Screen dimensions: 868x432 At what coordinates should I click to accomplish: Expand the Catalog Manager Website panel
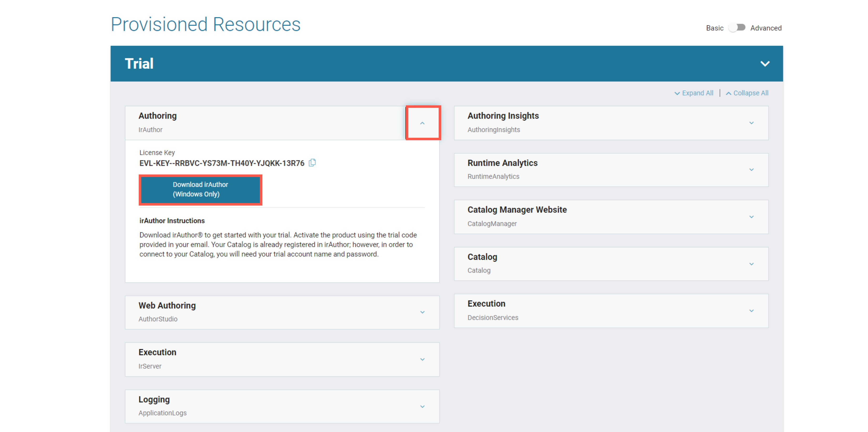coord(751,217)
